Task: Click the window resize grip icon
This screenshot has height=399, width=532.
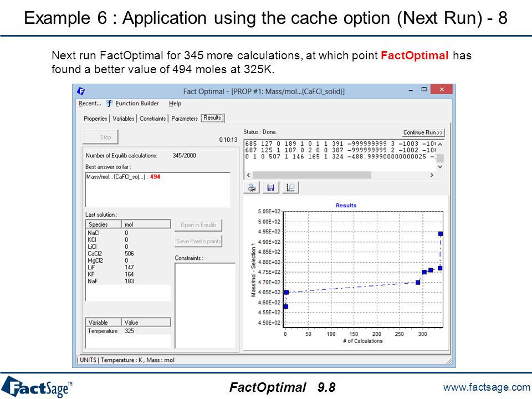Action: (x=449, y=361)
